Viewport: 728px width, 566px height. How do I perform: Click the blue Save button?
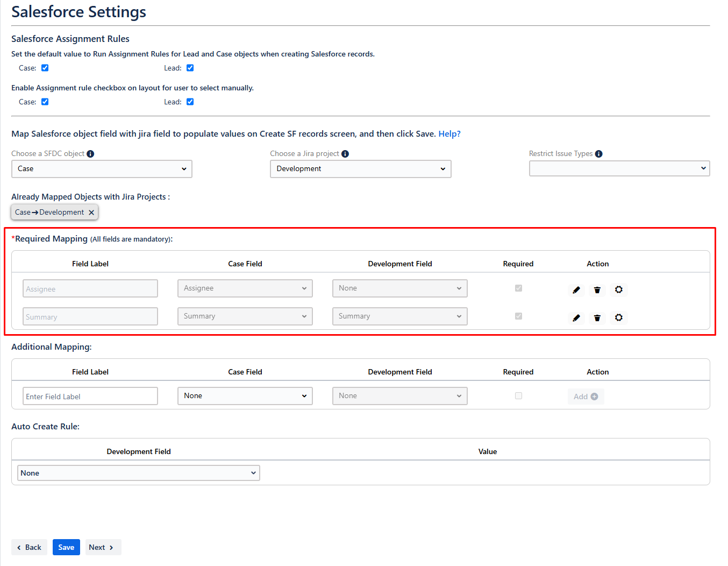click(66, 547)
